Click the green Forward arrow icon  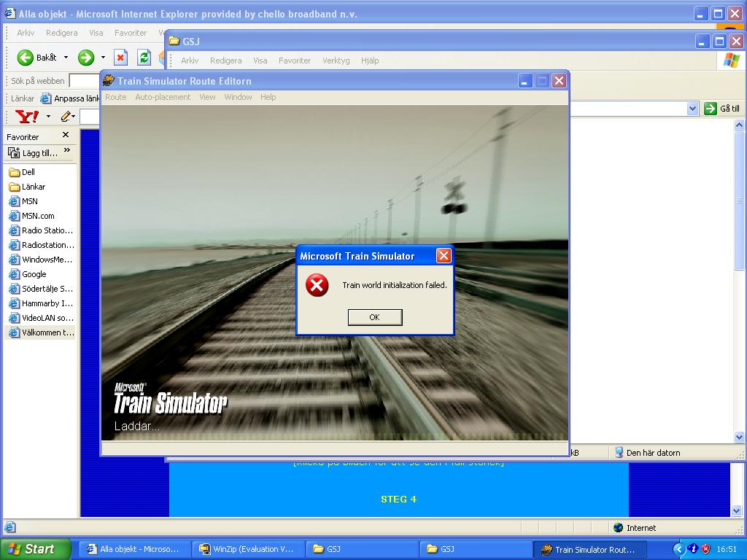86,58
